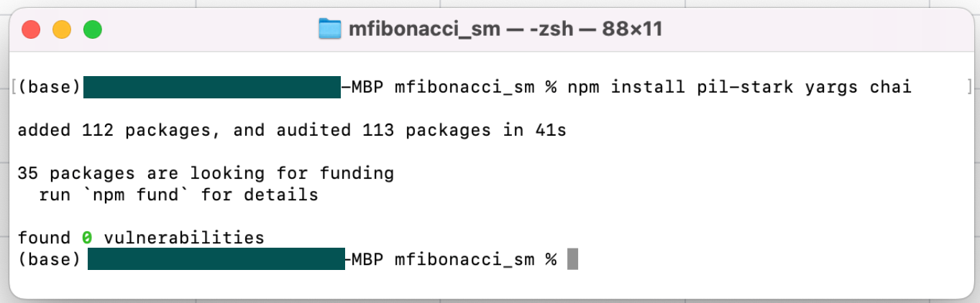
Task: Close the terminal window with red button
Action: coord(31,29)
